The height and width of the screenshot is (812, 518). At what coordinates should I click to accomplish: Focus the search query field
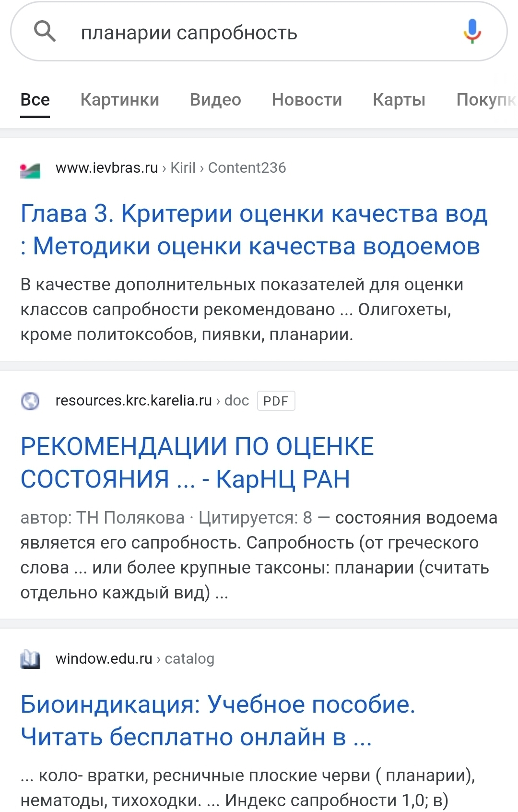259,33
